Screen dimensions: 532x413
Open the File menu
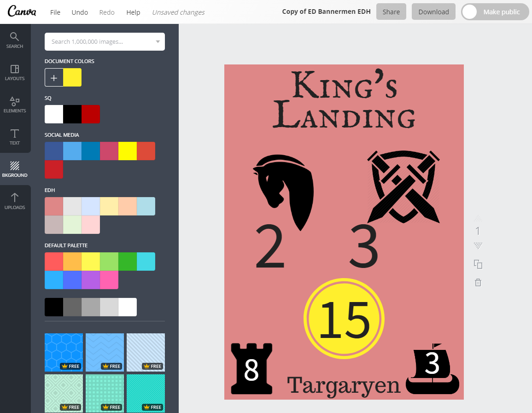click(x=55, y=12)
